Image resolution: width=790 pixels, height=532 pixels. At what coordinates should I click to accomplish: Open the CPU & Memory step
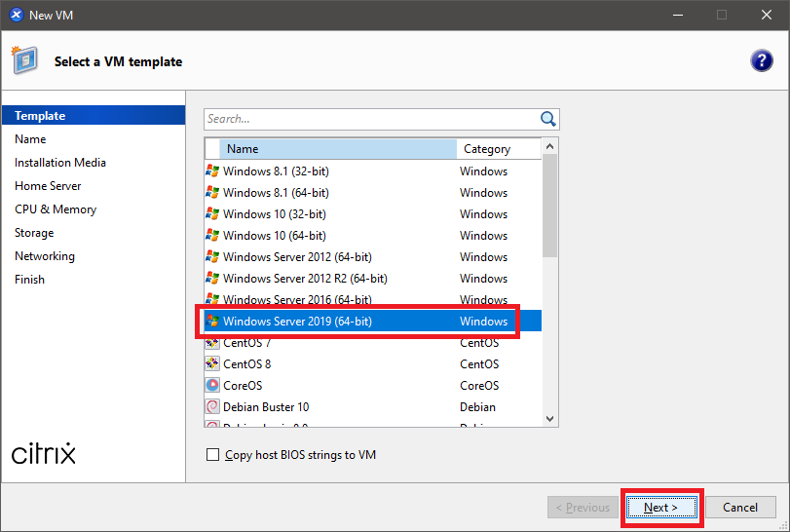[x=56, y=209]
